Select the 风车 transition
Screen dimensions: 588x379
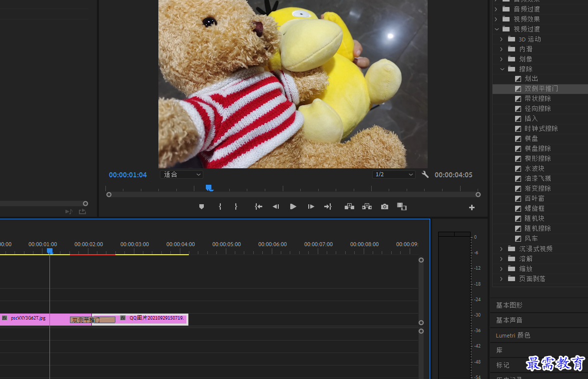532,238
